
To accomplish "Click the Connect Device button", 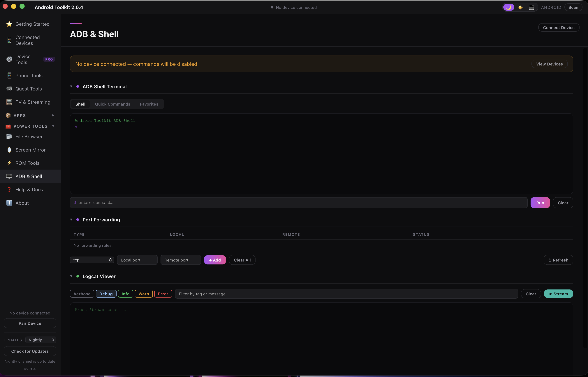I will click(559, 27).
